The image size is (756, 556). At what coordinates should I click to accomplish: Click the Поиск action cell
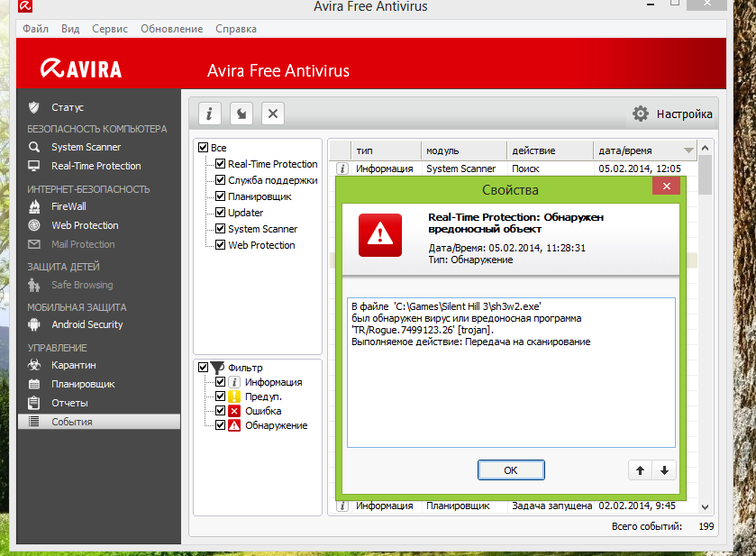pyautogui.click(x=525, y=169)
